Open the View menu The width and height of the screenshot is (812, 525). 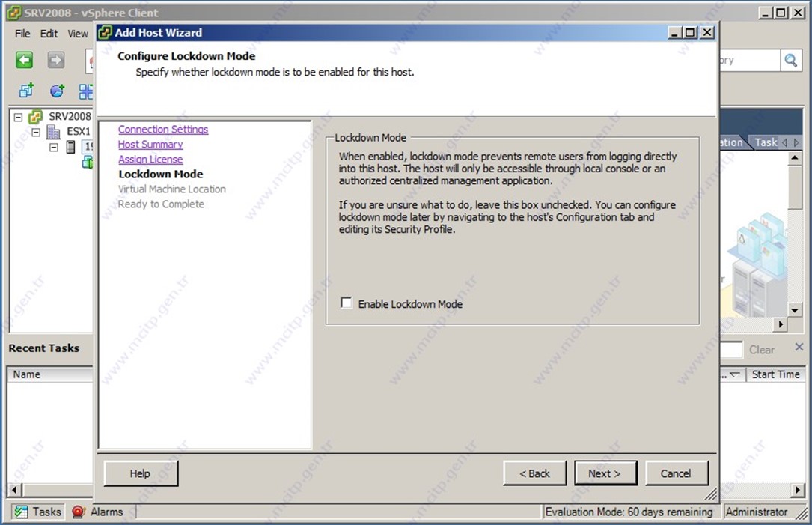tap(78, 34)
